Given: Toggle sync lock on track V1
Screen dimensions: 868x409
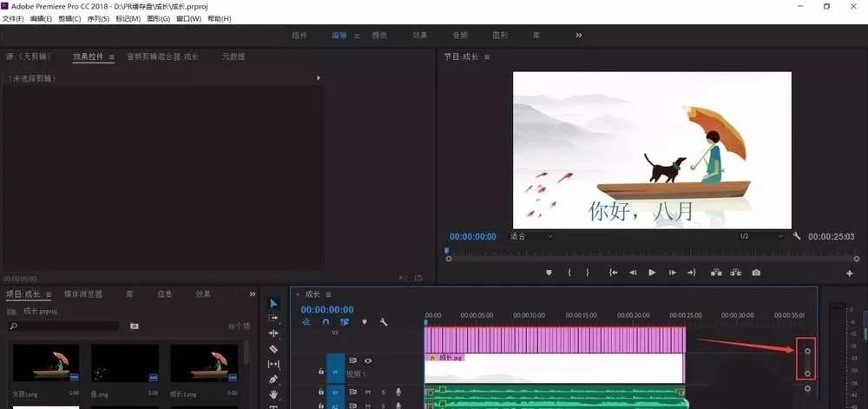Looking at the screenshot, I should click(352, 360).
